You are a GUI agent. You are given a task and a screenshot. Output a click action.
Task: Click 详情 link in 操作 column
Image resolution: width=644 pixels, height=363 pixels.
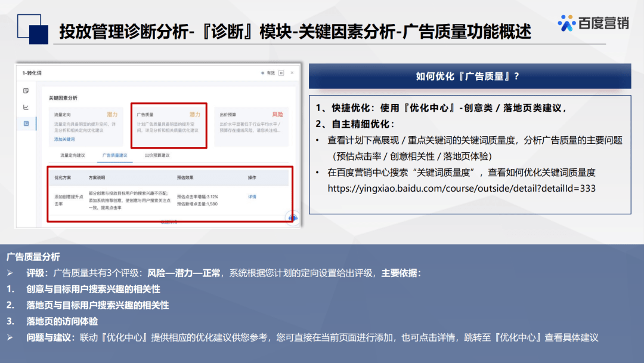point(252,196)
